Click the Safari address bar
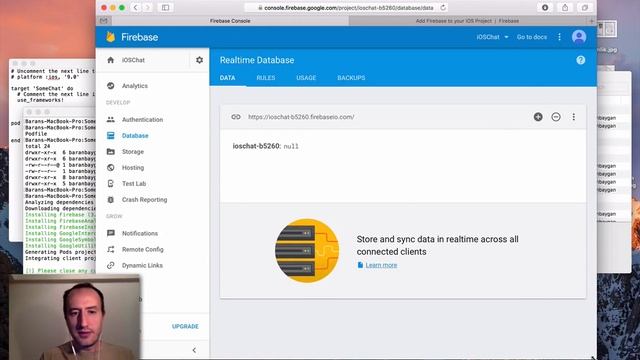Image resolution: width=640 pixels, height=360 pixels. click(346, 7)
